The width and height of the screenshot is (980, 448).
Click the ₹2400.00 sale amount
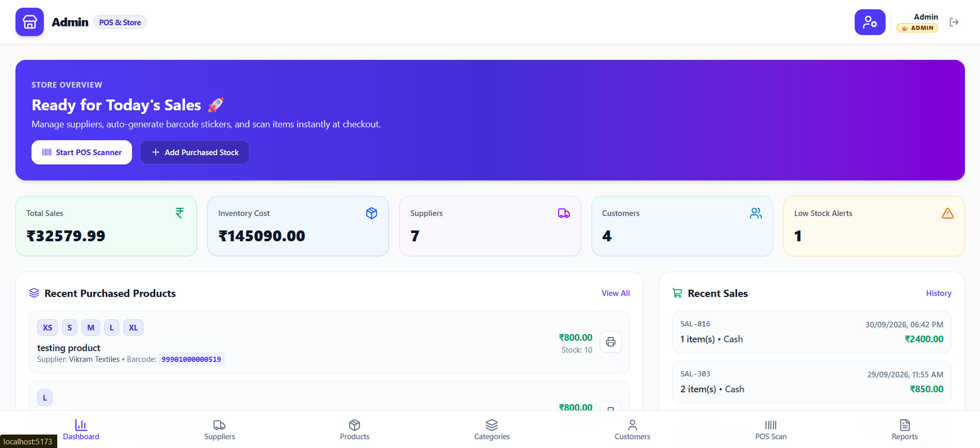point(924,339)
